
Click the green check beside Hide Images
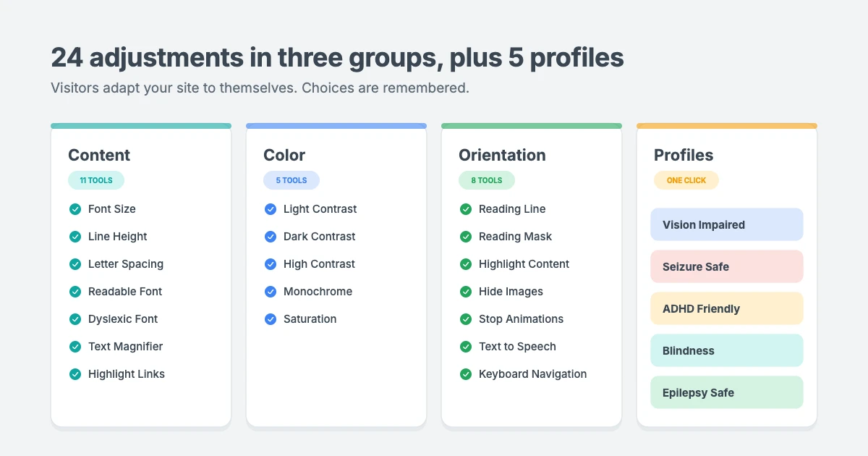pyautogui.click(x=466, y=292)
